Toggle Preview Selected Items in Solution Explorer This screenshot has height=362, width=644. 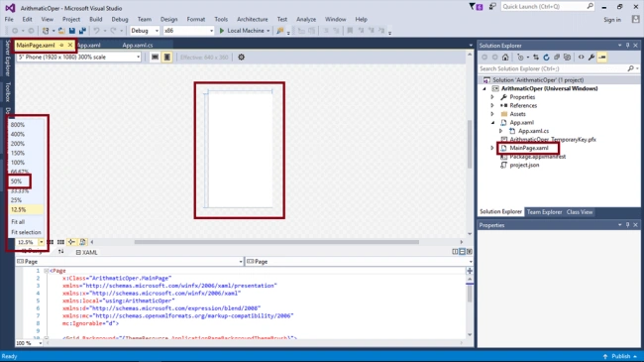click(602, 58)
